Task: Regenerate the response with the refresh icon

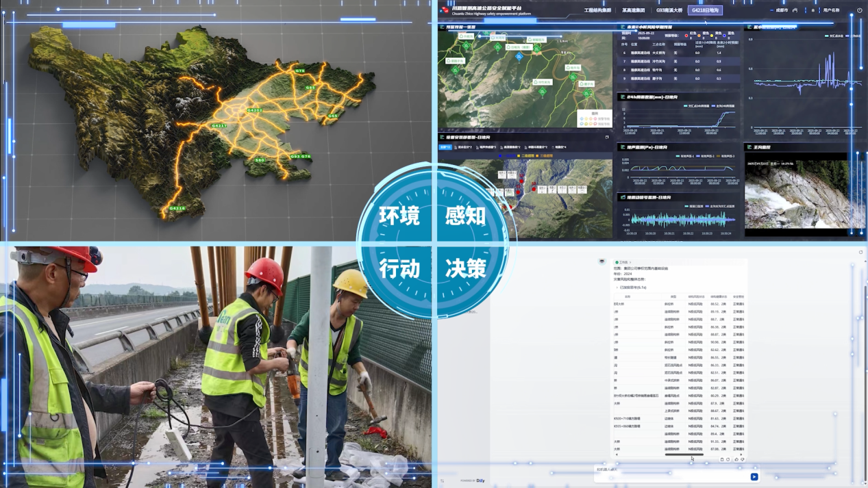Action: click(729, 460)
